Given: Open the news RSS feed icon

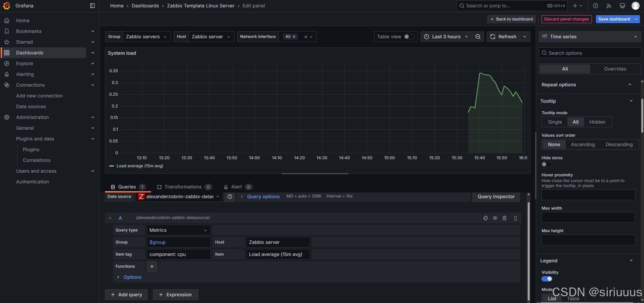Looking at the screenshot, I should tap(609, 6).
